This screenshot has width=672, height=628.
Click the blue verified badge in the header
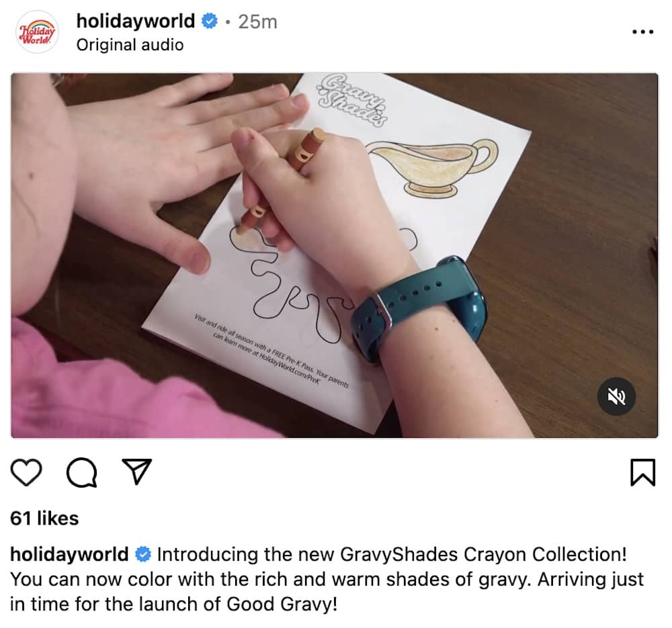(210, 21)
